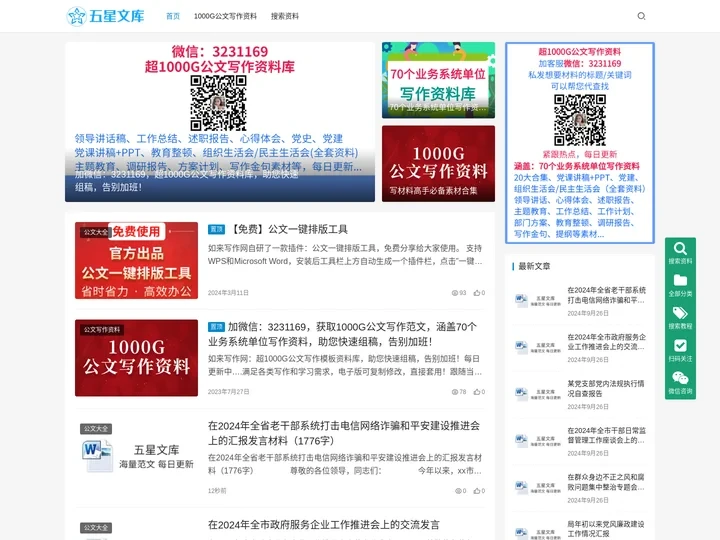The height and width of the screenshot is (540, 720).
Task: Click the 公文大全 tag on the red 官方出品 thumbnail
Action: click(96, 232)
